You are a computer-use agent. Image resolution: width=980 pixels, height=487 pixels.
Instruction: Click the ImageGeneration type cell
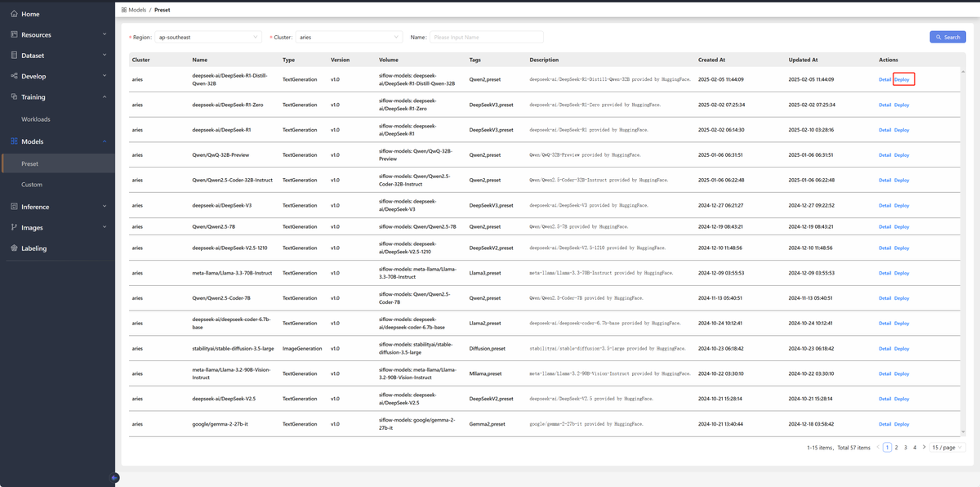tap(302, 348)
